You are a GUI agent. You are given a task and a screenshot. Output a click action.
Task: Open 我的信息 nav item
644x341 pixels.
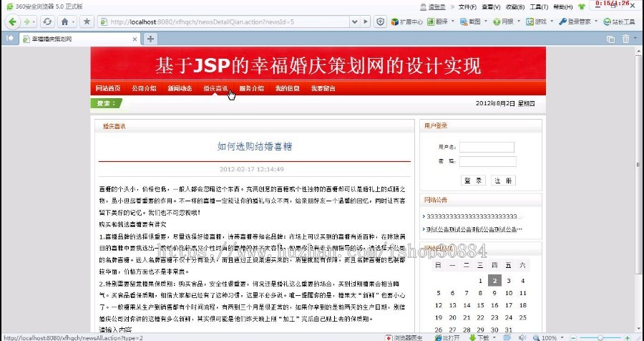click(287, 88)
